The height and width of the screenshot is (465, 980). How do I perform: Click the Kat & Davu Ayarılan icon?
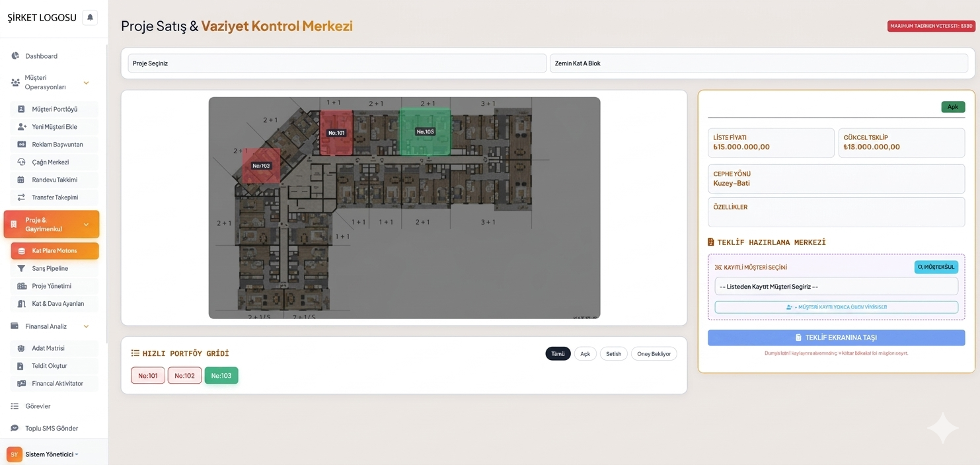pyautogui.click(x=21, y=304)
